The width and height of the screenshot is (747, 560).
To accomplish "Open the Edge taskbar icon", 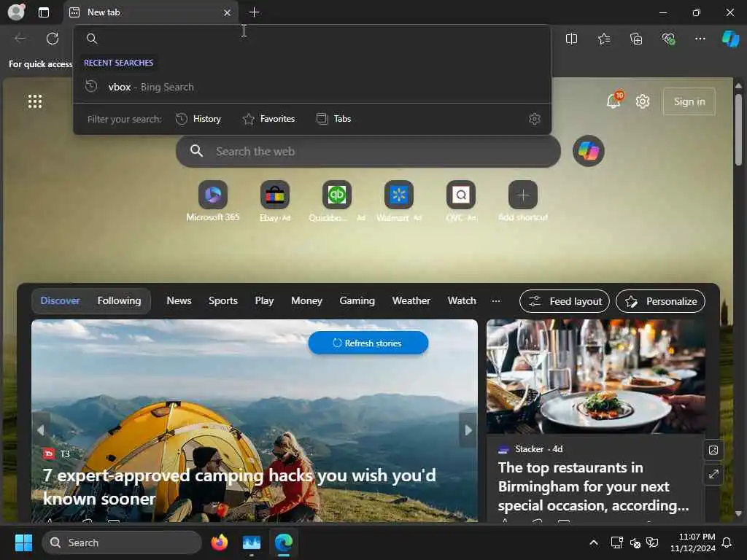I will [x=284, y=542].
